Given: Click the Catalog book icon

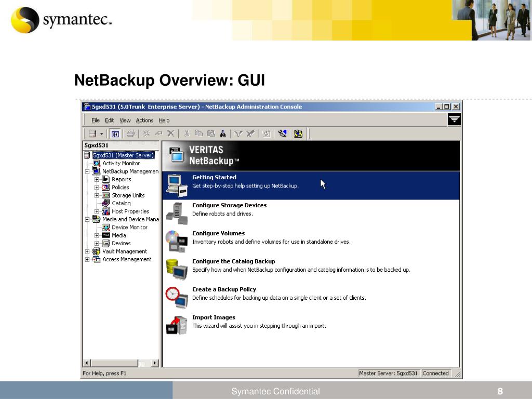Looking at the screenshot, I should (x=106, y=203).
